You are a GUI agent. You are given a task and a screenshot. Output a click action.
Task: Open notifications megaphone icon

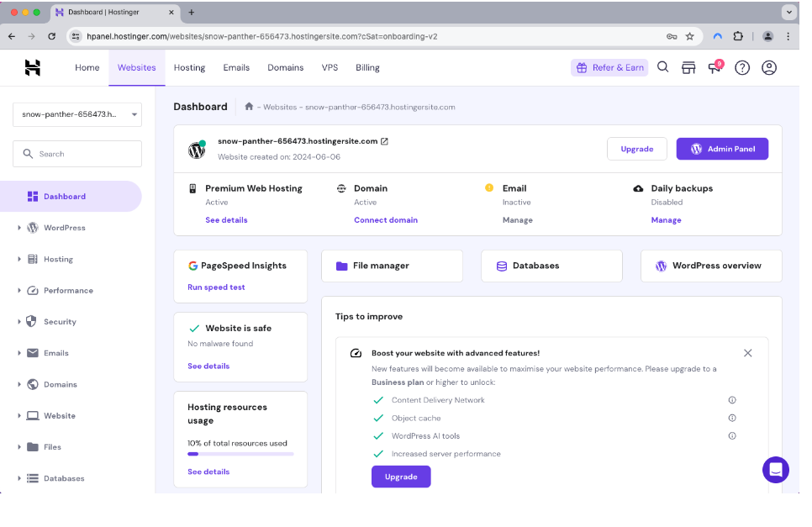click(x=715, y=67)
